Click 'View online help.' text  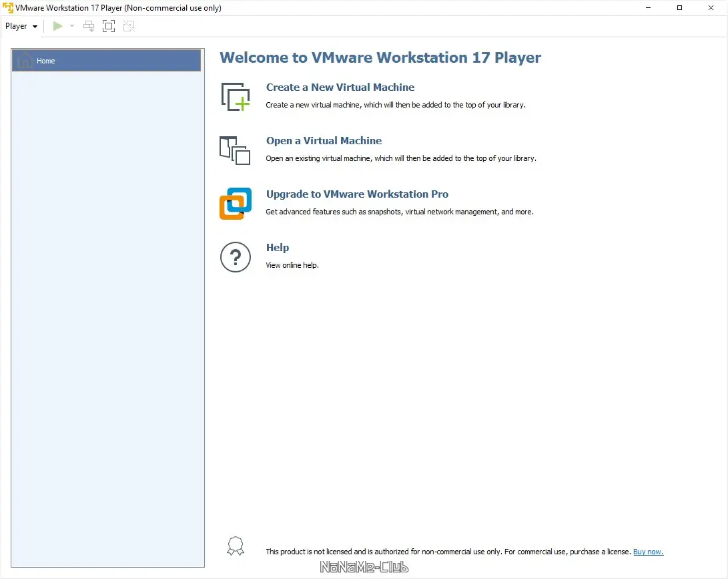coord(292,265)
